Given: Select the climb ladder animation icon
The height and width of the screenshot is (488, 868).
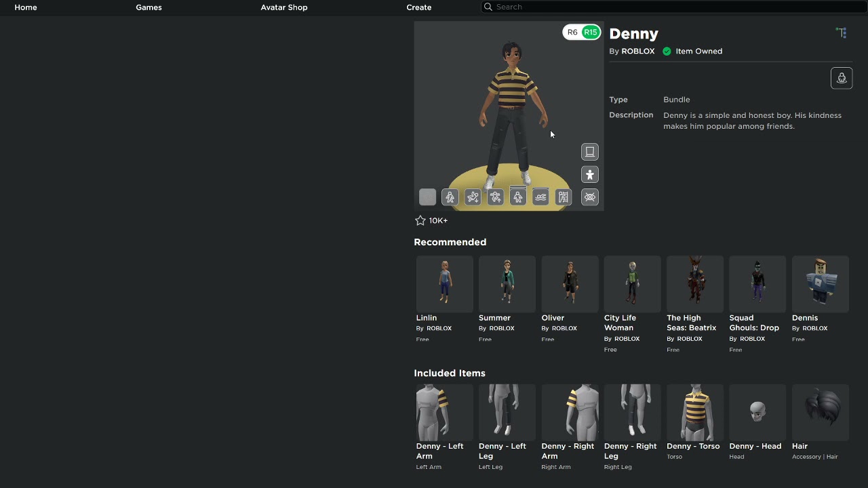Looking at the screenshot, I should 564,197.
